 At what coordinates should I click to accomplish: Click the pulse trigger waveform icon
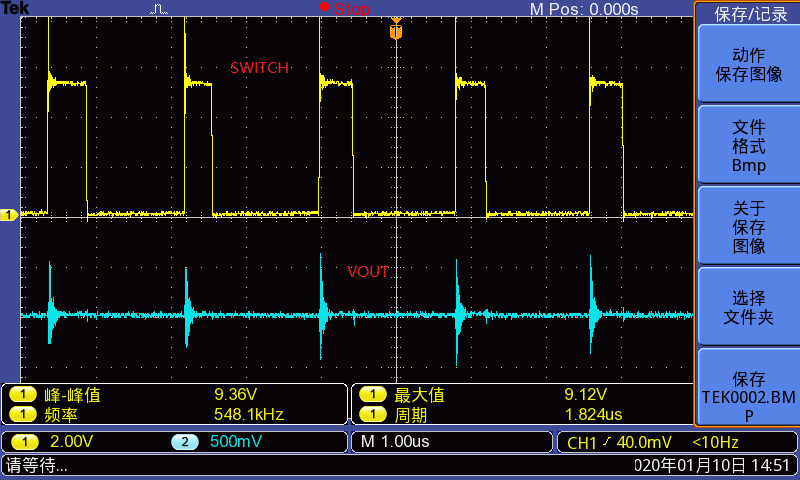[159, 9]
